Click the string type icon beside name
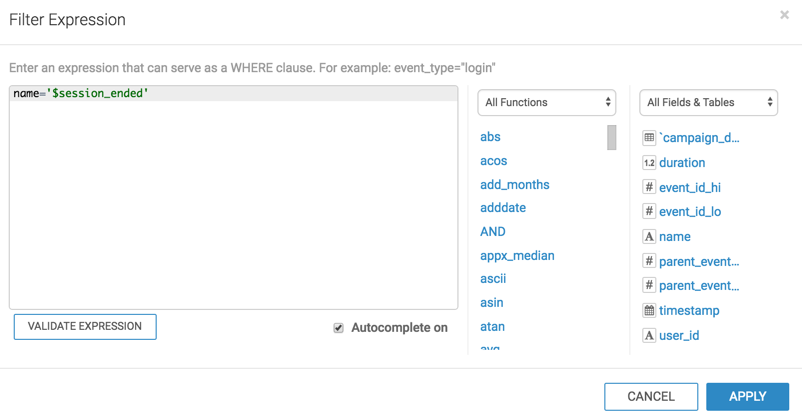Viewport: 802px width, 420px height. click(649, 237)
